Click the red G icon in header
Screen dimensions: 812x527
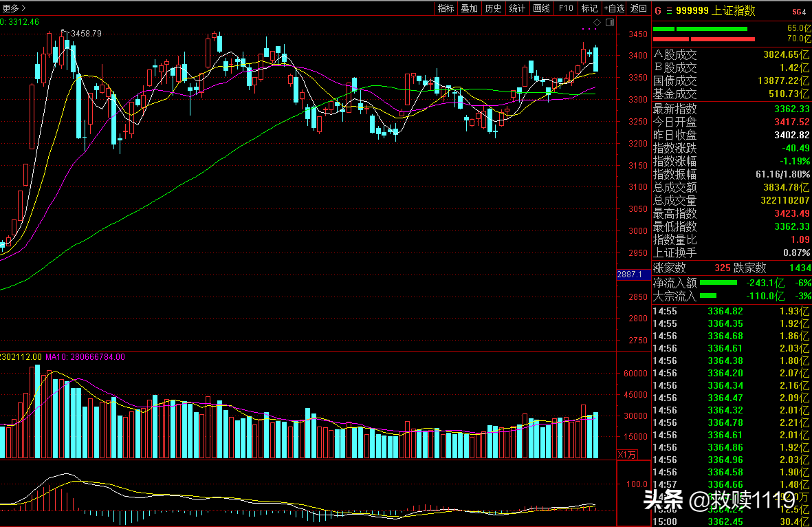point(658,11)
